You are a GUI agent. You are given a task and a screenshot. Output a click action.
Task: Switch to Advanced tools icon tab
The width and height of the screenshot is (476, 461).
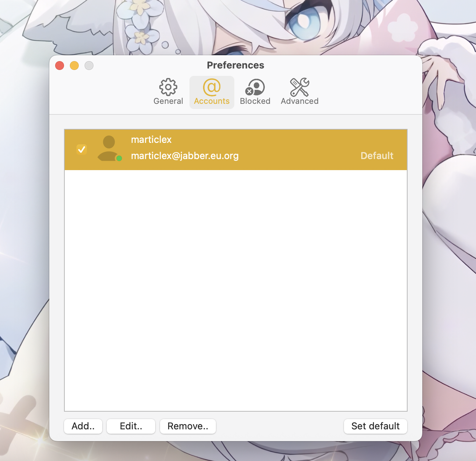click(299, 87)
